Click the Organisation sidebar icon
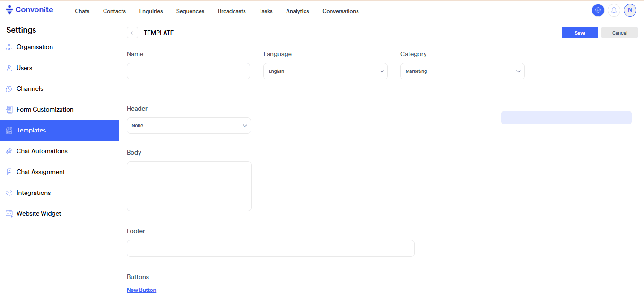The image size is (644, 300). tap(9, 47)
